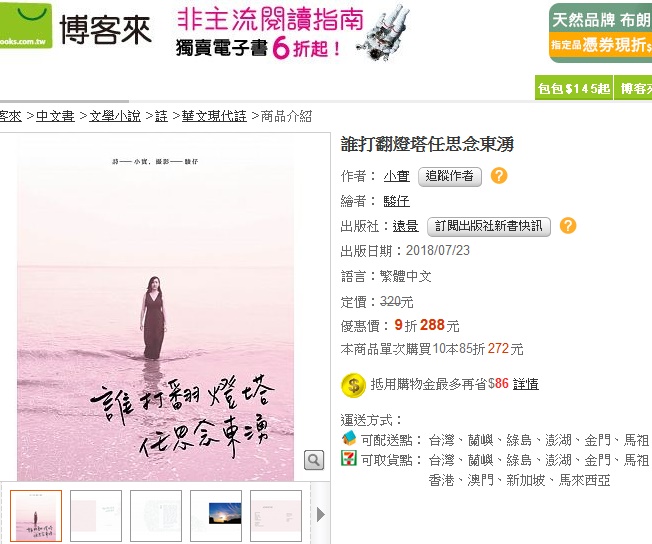This screenshot has height=544, width=652.
Task: Open author link 小寶
Action: (x=396, y=176)
